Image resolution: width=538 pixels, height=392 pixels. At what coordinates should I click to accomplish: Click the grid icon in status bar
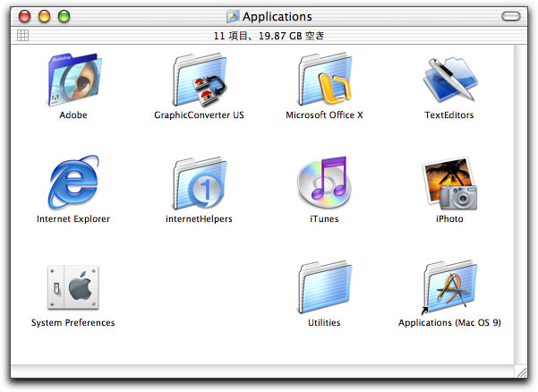(23, 35)
